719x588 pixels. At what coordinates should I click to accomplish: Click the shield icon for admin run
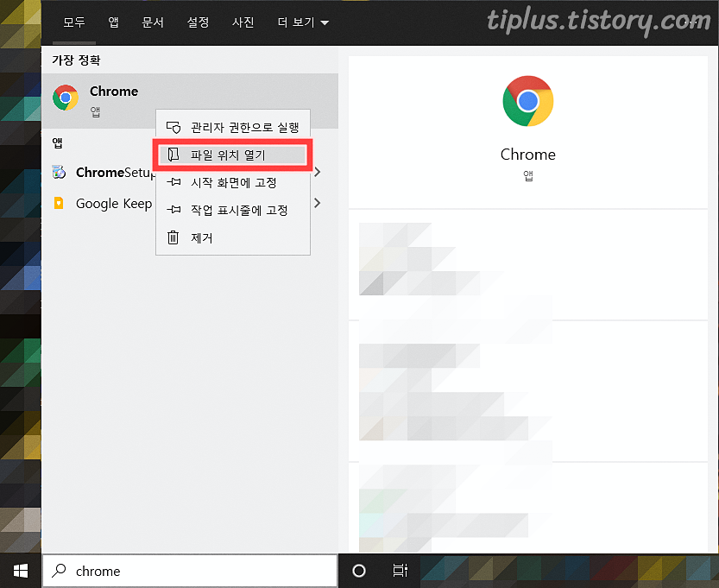click(173, 127)
